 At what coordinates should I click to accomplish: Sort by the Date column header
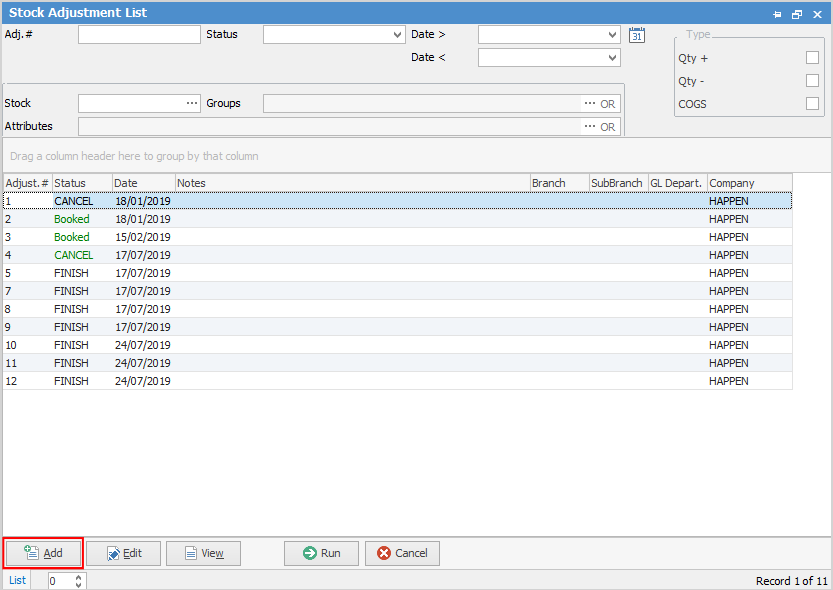[x=144, y=183]
